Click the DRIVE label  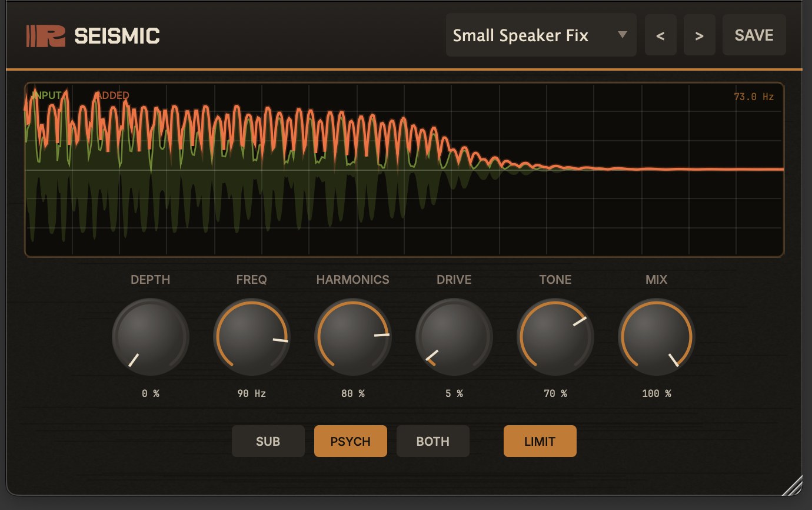pos(454,280)
